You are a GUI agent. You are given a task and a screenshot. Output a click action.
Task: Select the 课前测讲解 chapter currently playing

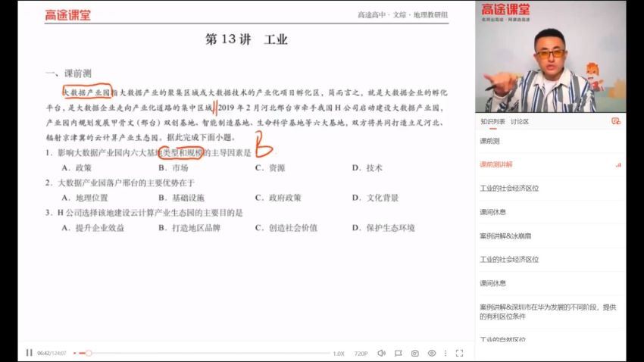coord(496,164)
